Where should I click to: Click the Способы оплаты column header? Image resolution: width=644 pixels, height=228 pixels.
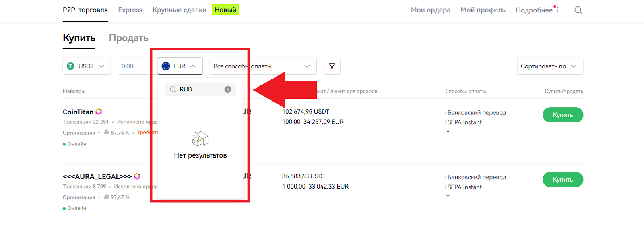pos(465,91)
